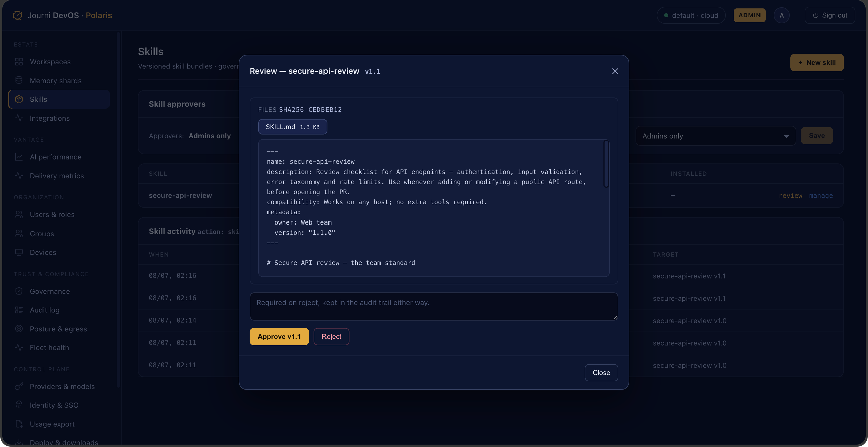868x447 pixels.
Task: Click the Posture & egress target icon
Action: 19,329
